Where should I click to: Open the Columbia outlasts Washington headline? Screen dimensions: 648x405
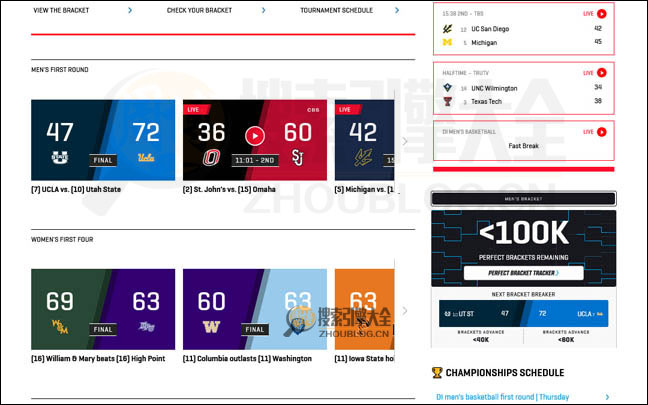point(247,359)
